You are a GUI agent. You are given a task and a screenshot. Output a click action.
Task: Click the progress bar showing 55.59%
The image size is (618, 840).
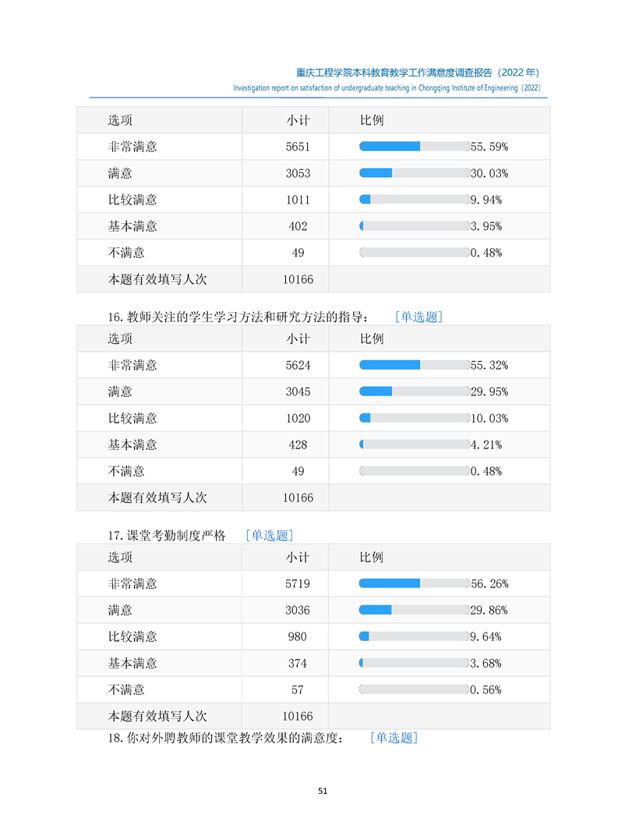[x=414, y=146]
